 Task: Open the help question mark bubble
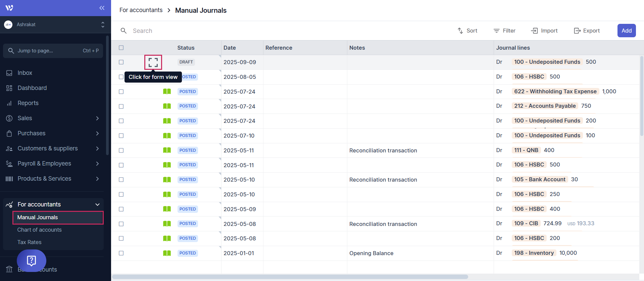[x=32, y=261]
